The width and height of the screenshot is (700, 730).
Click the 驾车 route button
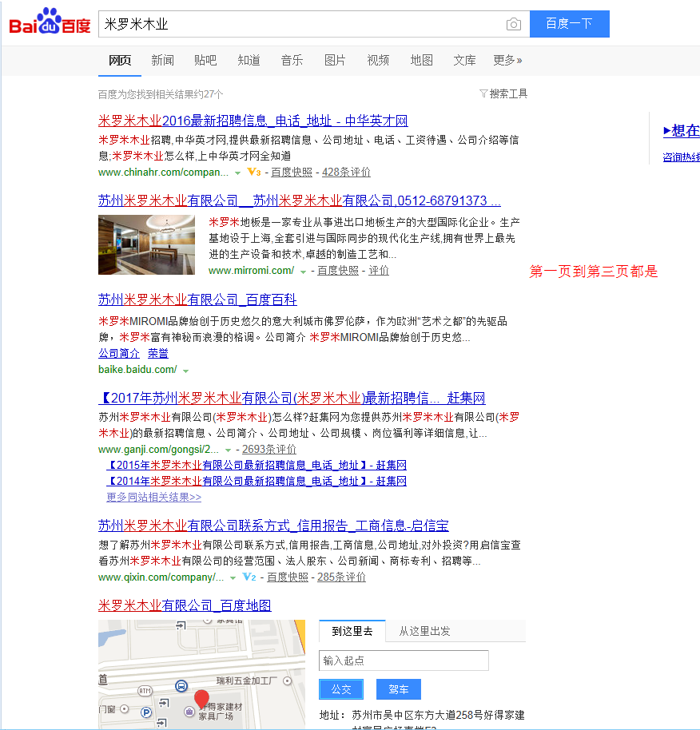click(398, 688)
